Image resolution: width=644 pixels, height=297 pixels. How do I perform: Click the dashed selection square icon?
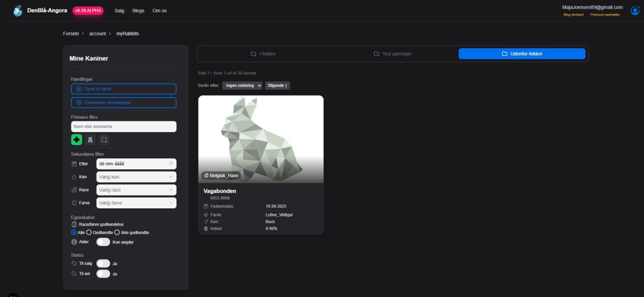point(104,140)
